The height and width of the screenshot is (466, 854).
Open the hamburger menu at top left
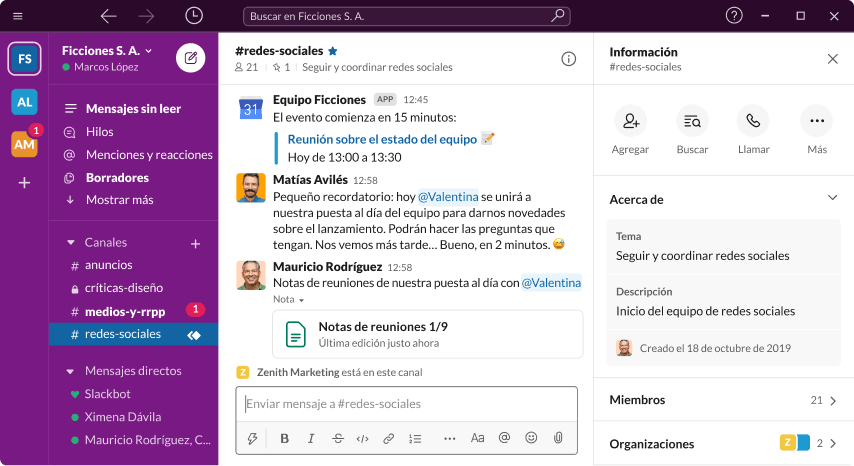coord(17,16)
